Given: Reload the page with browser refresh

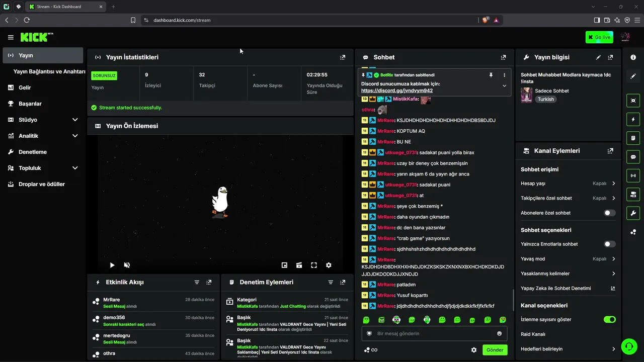Looking at the screenshot, I should pos(27,20).
